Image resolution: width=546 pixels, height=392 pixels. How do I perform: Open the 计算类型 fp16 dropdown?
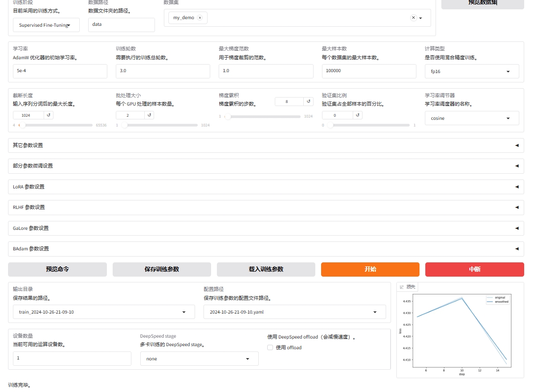point(472,71)
